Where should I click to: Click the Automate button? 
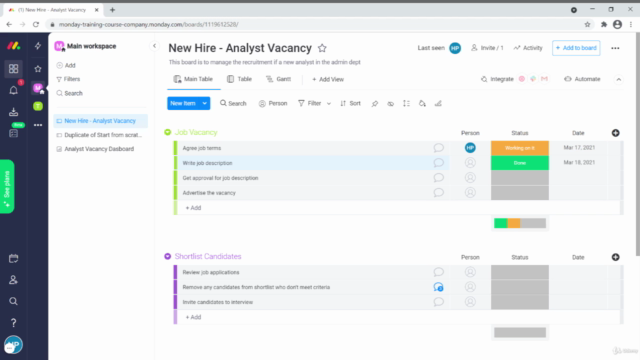pos(582,79)
